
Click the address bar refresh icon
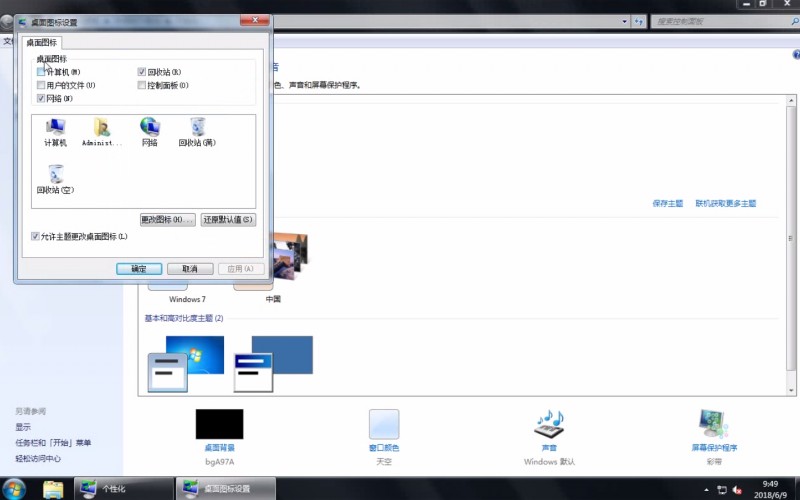click(x=639, y=21)
